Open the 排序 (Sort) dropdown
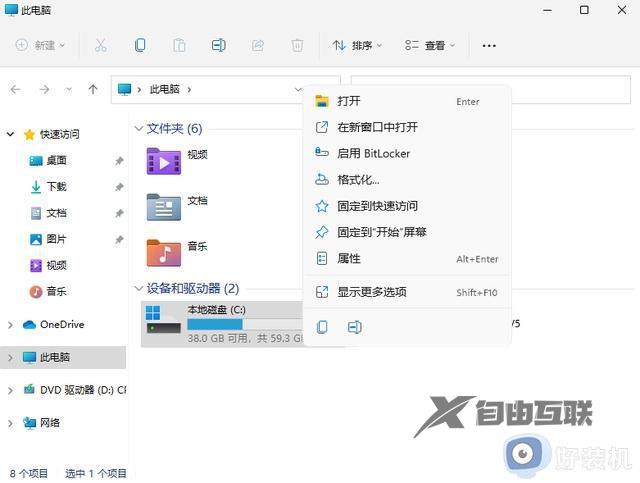The image size is (640, 483). [357, 45]
